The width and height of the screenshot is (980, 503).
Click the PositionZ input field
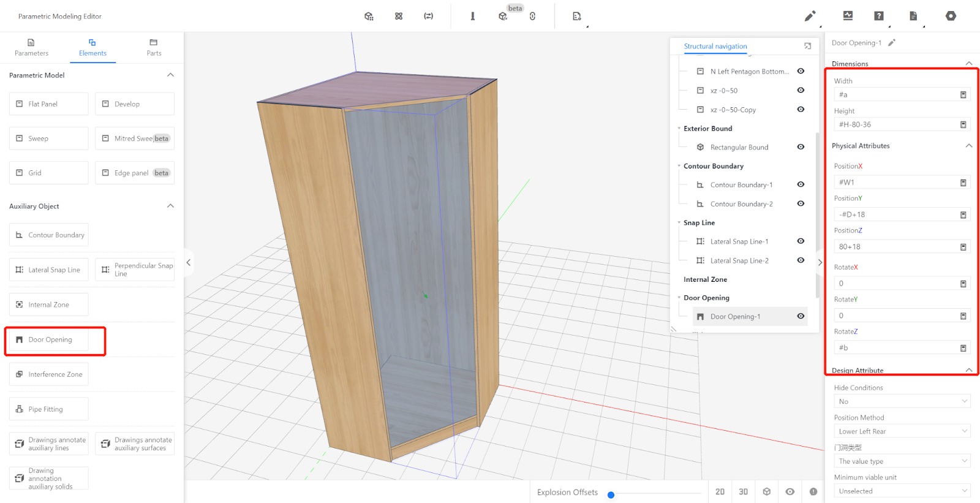[x=895, y=247]
